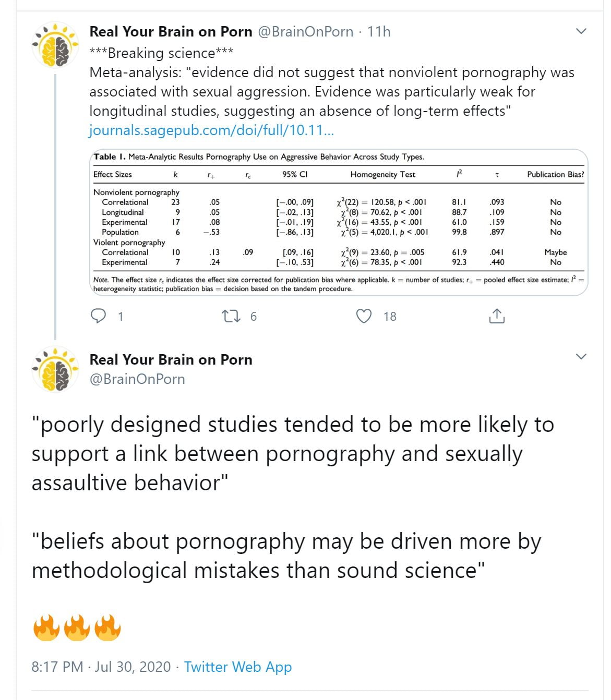Click second tweet's brain avatar icon

click(55, 369)
